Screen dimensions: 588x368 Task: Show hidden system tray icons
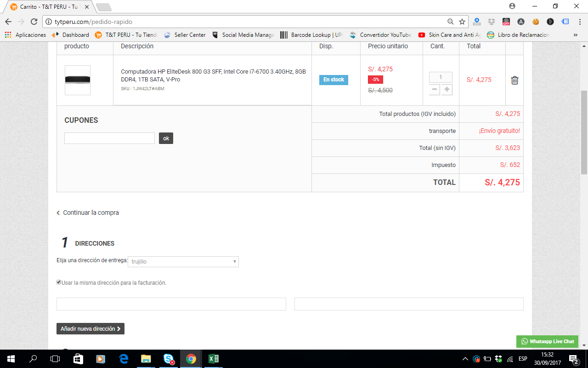click(x=465, y=359)
